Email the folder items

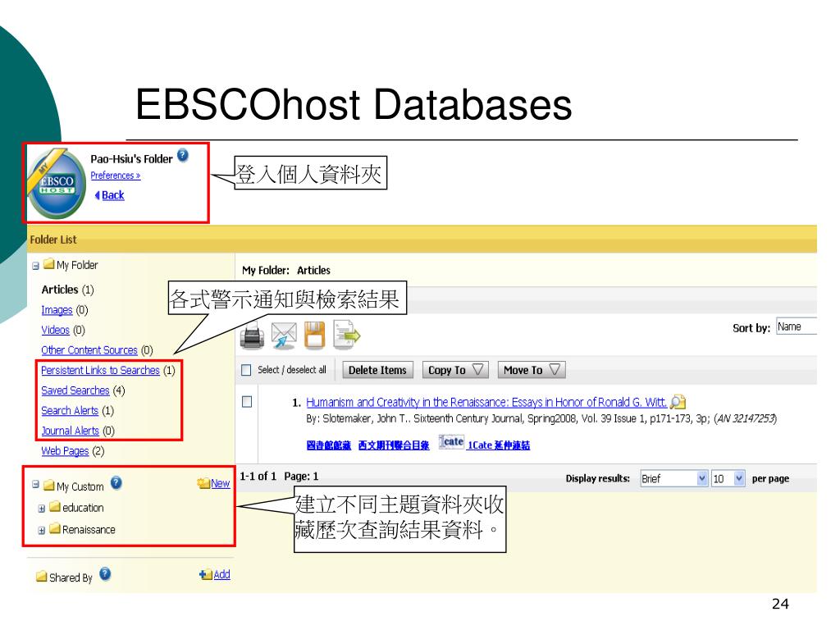point(284,336)
